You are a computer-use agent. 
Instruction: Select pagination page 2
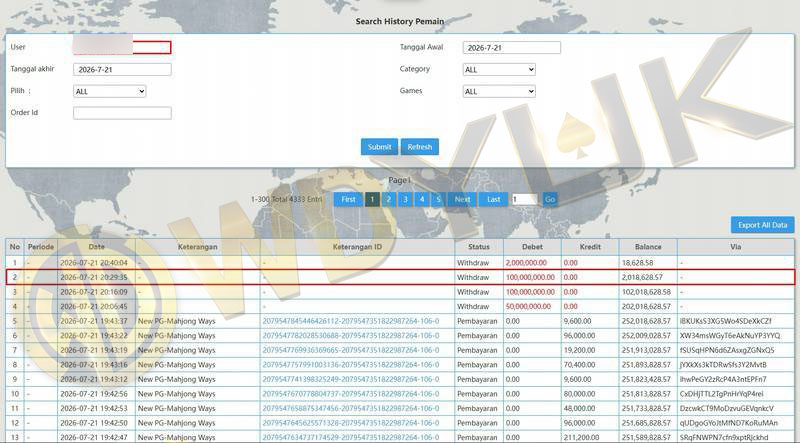tap(389, 199)
